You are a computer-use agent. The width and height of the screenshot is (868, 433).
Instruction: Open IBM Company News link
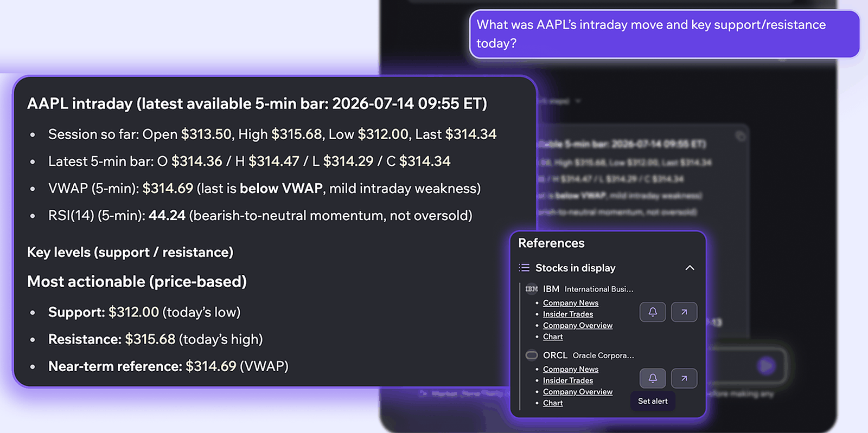click(571, 303)
